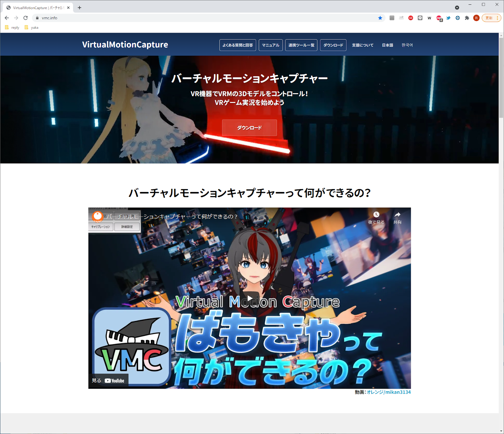
Task: Open the yuka bookmark folder
Action: [31, 27]
